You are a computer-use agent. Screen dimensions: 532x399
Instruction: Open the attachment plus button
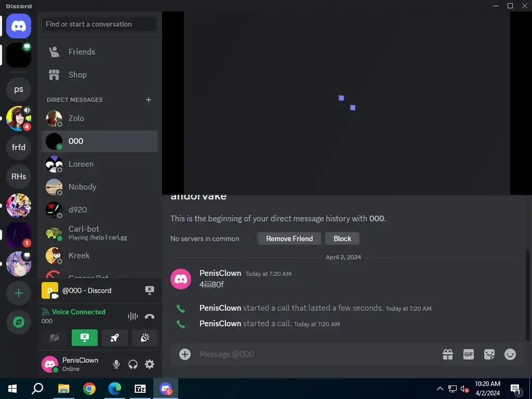(185, 354)
